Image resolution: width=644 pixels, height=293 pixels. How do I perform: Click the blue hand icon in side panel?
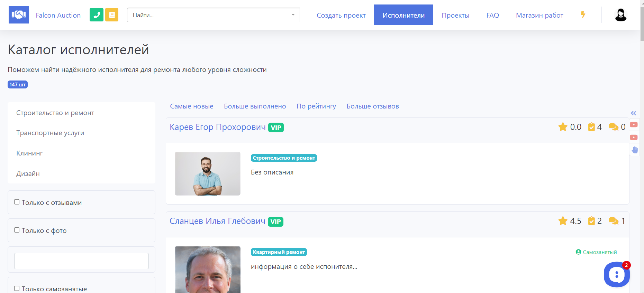click(634, 150)
